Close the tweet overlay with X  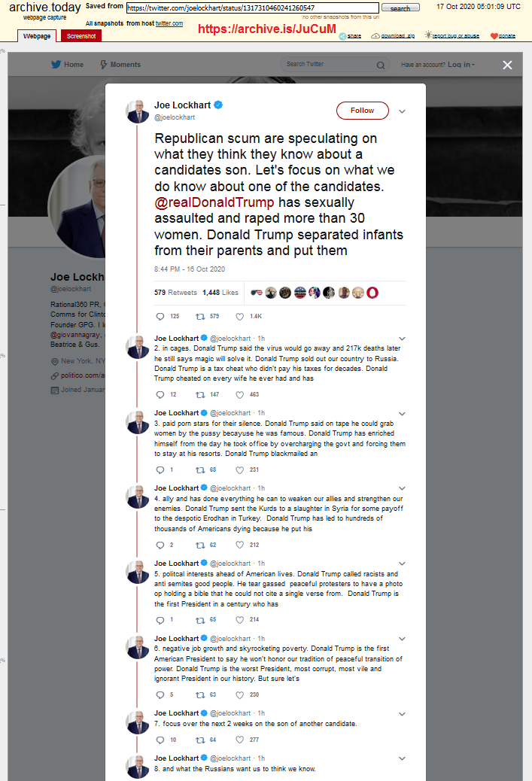pos(507,65)
